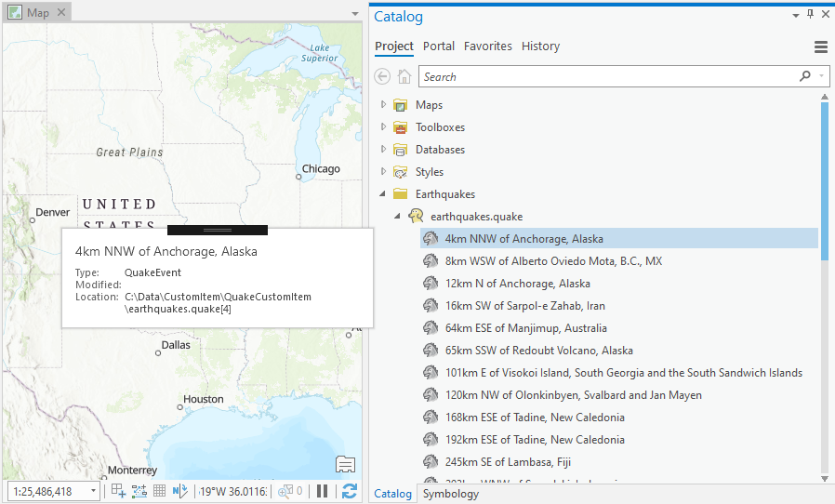835x504 pixels.
Task: Collapse the earthquakes.quake item
Action: pyautogui.click(x=397, y=217)
